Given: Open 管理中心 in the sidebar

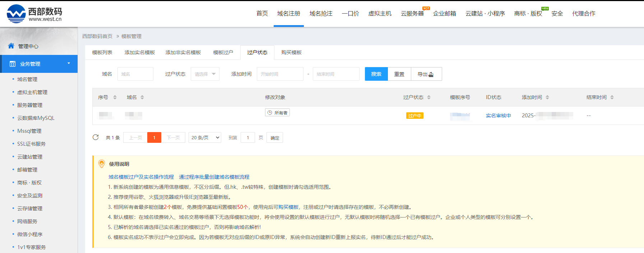Looking at the screenshot, I should click(x=28, y=46).
